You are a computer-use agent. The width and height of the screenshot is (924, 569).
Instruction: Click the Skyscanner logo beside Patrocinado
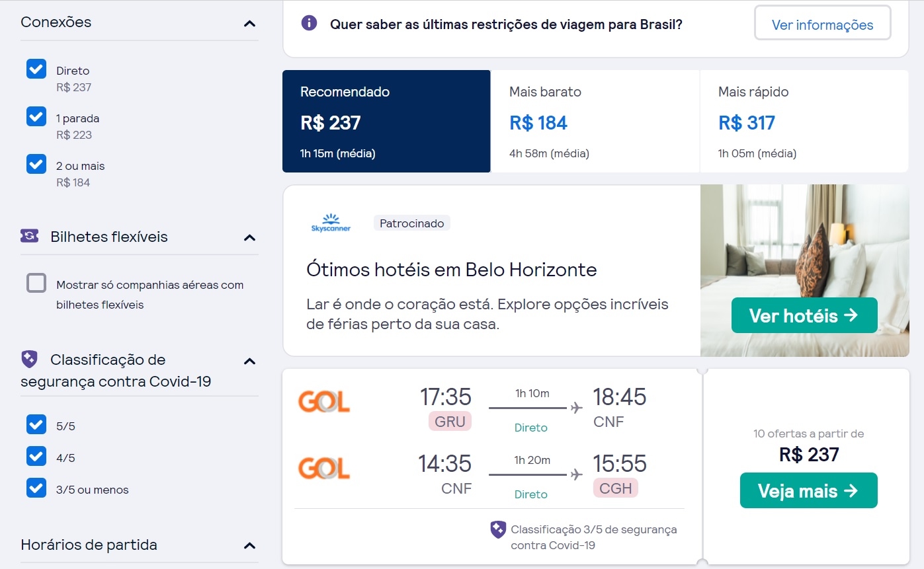[331, 222]
